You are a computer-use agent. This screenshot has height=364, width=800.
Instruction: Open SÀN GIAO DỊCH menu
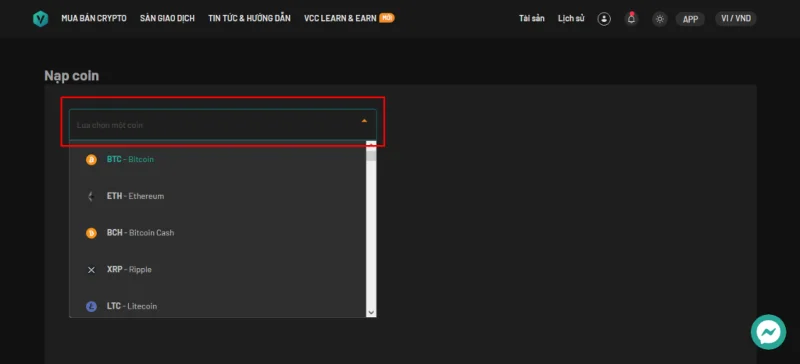point(167,18)
